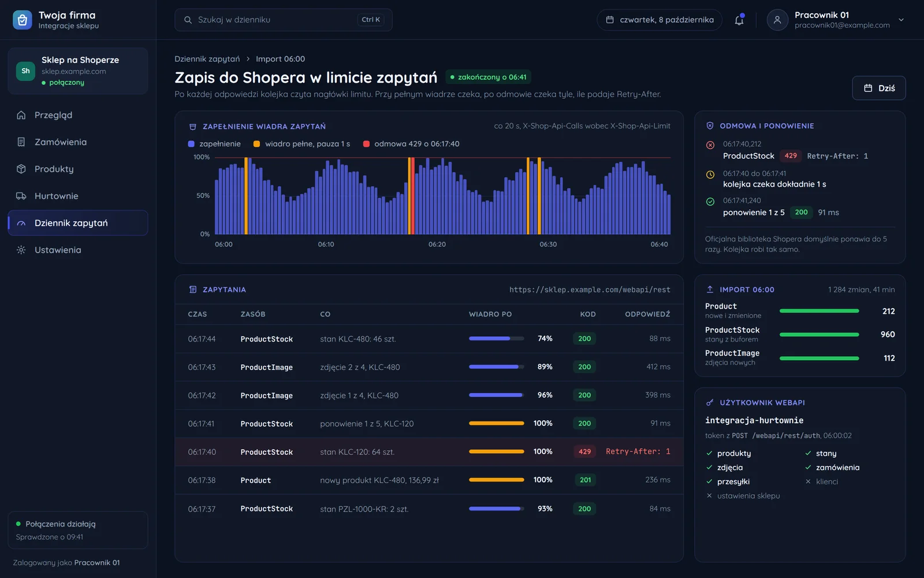Screen dimensions: 924x578
Task: Select Dziennik zapytań menu item
Action: [x=78, y=223]
